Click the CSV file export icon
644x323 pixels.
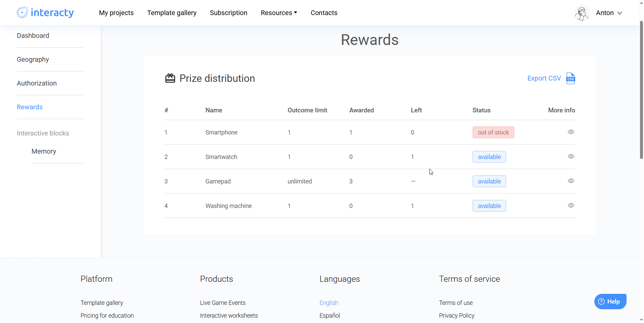[570, 78]
